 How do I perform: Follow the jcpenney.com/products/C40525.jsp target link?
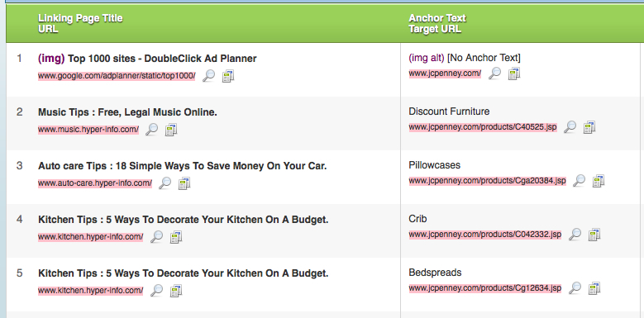(x=483, y=127)
